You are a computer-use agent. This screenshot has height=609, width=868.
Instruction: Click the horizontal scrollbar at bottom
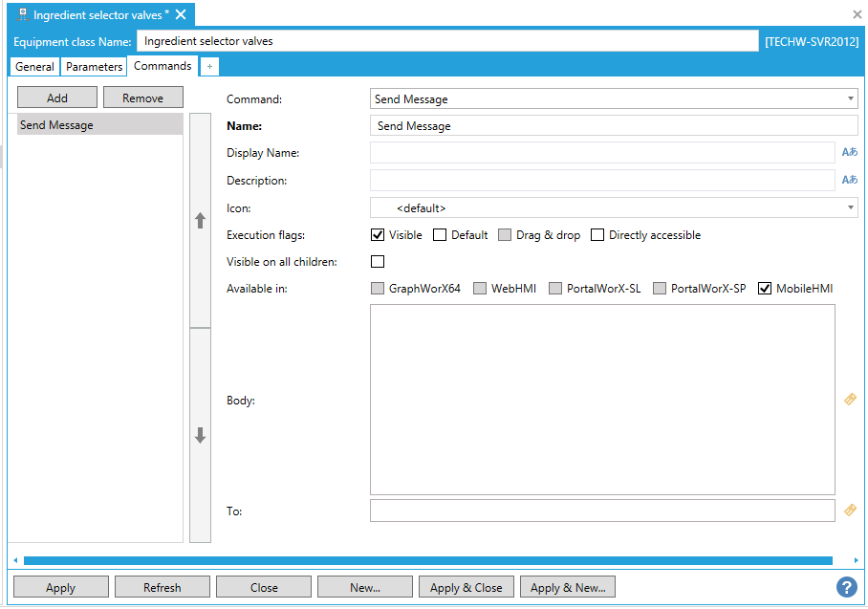[x=427, y=560]
